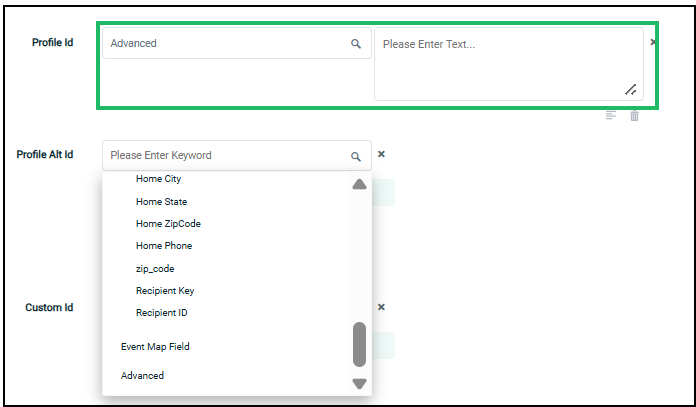Click the dropdown scrollbar up arrow
Image resolution: width=696 pixels, height=407 pixels.
click(x=359, y=184)
